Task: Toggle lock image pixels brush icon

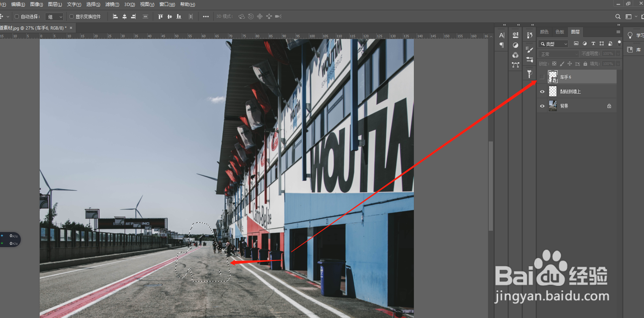Action: click(x=562, y=64)
